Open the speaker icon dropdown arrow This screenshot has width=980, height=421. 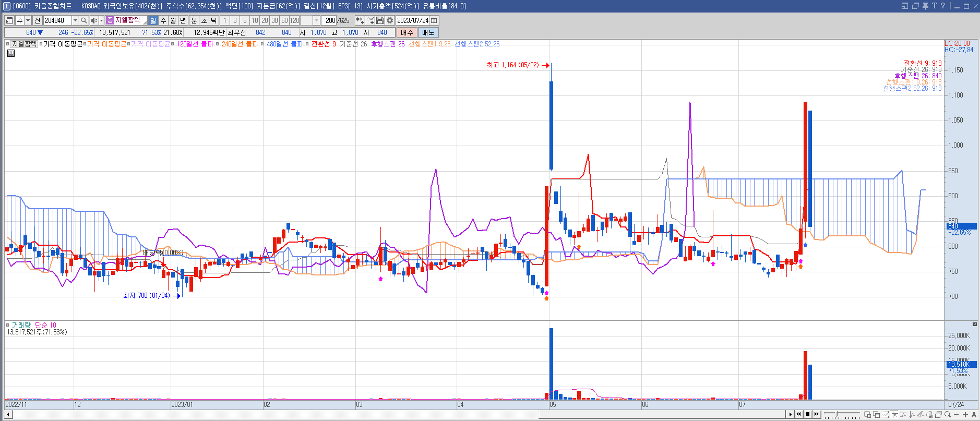[x=102, y=20]
